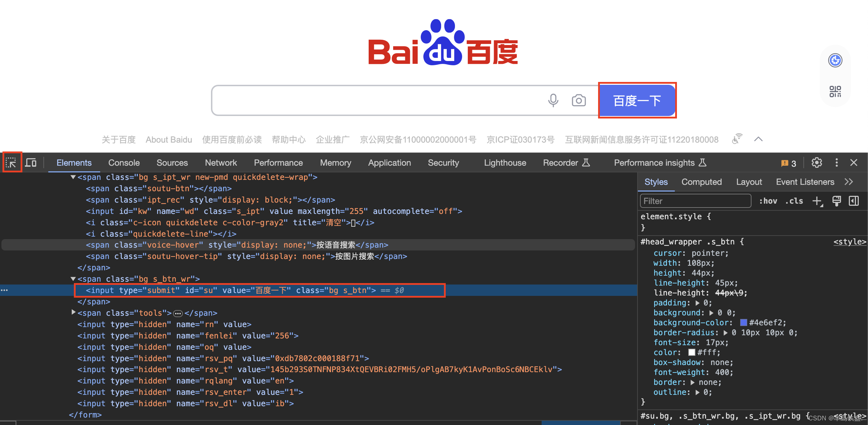Show more Styles pane tabs chevron
868x425 pixels.
click(x=849, y=182)
